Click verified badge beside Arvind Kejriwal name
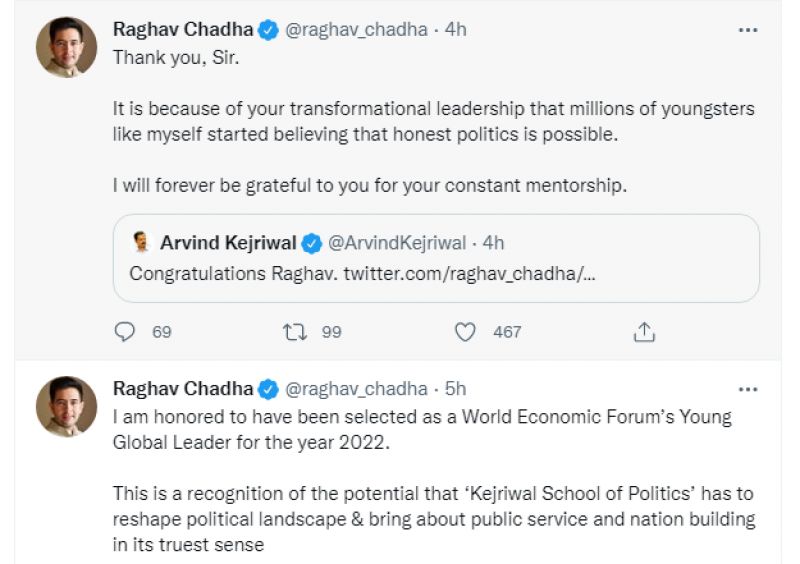Image resolution: width=800 pixels, height=564 pixels. [x=312, y=243]
